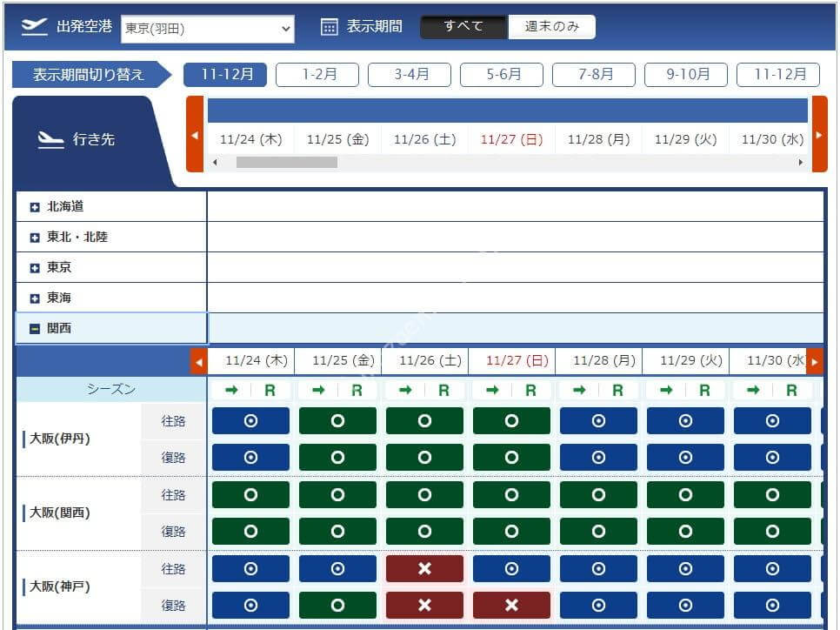Click 11/28 (月) in the top date header
The height and width of the screenshot is (630, 840).
click(x=598, y=139)
